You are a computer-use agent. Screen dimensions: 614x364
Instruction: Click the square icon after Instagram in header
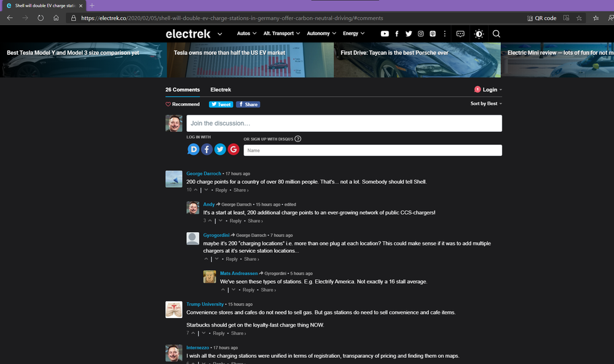[x=432, y=34]
